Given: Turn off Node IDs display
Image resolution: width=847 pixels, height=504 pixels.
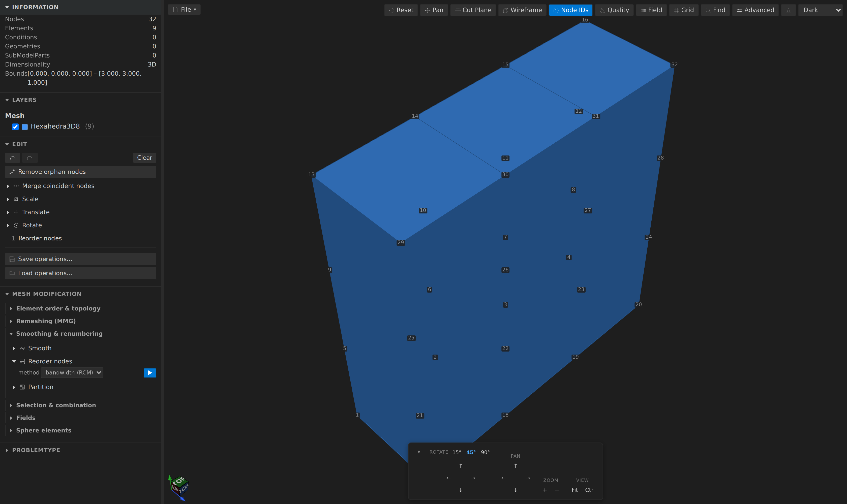Looking at the screenshot, I should pos(571,10).
